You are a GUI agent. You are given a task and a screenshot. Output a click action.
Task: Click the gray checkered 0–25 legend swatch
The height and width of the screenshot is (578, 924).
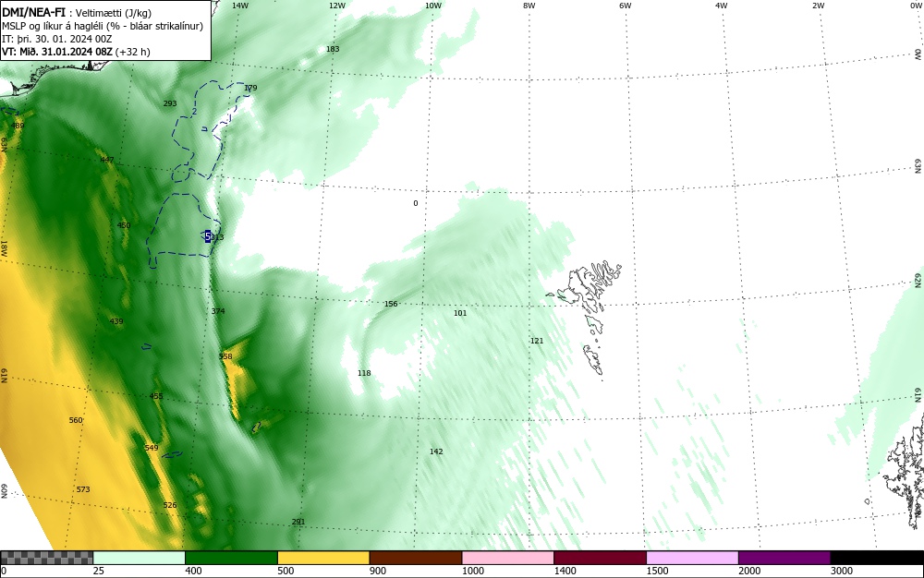point(46,558)
